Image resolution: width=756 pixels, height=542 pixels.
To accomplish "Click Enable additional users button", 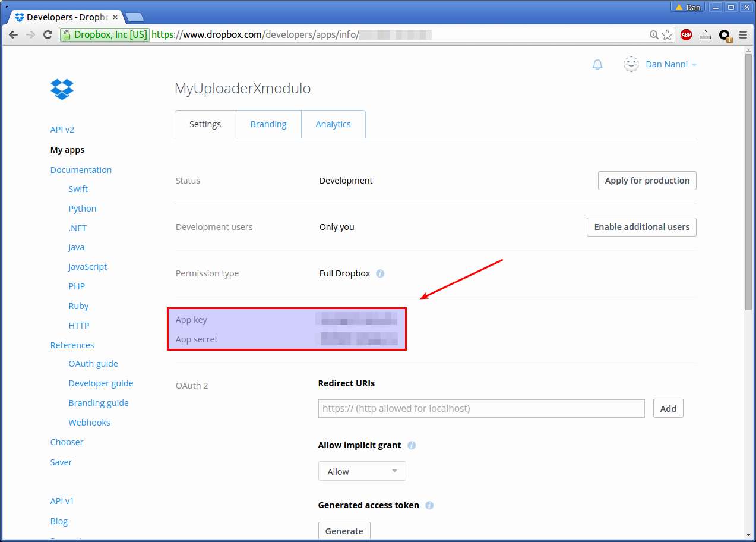I will click(642, 227).
